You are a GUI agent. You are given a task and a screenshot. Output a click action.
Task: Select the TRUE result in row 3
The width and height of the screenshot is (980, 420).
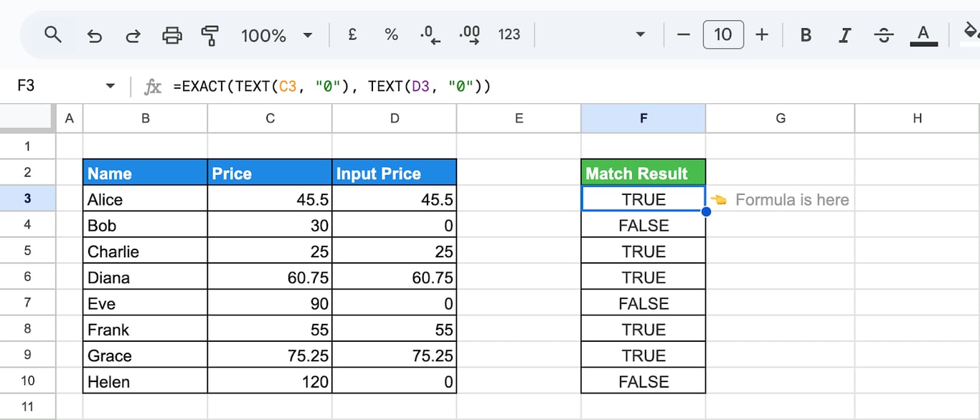click(644, 199)
